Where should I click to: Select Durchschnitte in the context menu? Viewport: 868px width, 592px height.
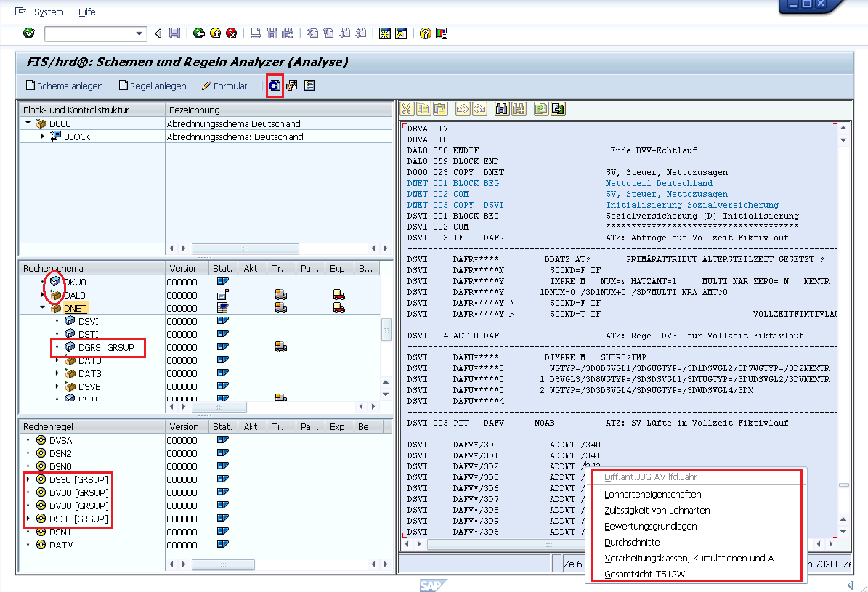(632, 543)
